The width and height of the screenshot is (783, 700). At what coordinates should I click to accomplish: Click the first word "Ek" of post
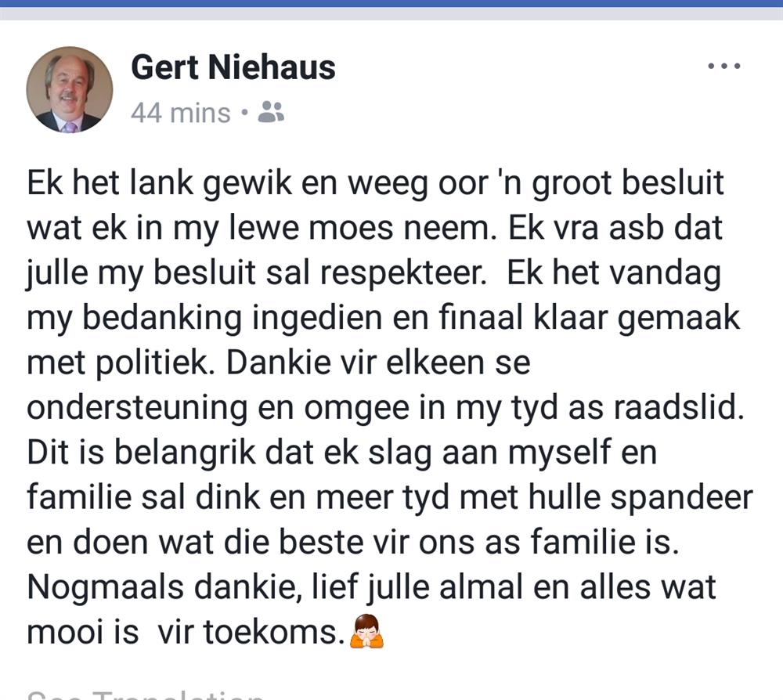45,182
